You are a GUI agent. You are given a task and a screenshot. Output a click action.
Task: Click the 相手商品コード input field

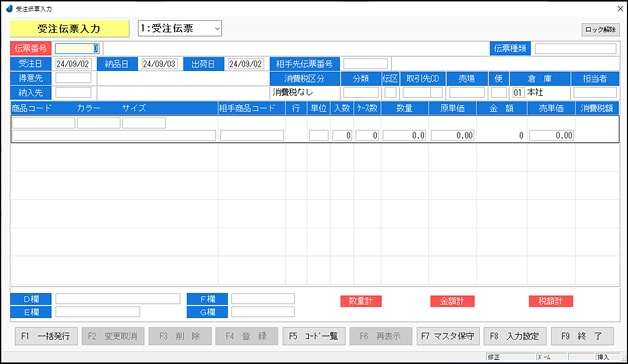click(x=252, y=135)
